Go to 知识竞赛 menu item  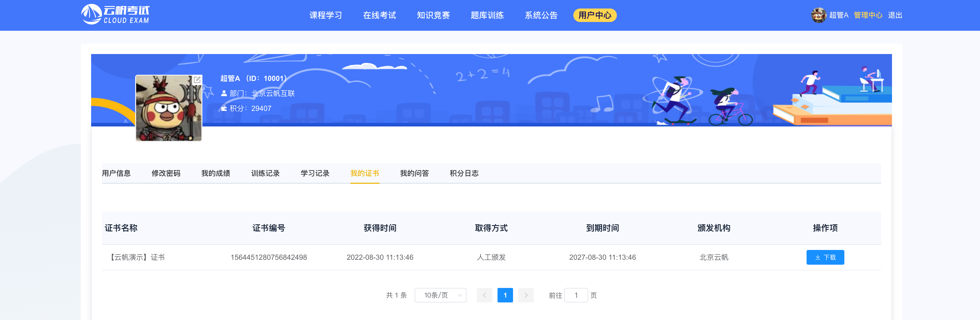coord(433,15)
